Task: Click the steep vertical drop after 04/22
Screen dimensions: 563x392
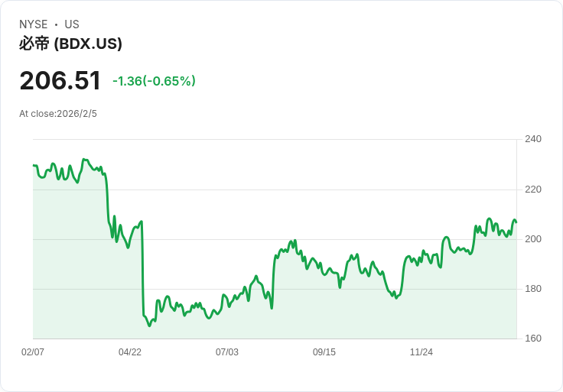Action: tap(143, 267)
